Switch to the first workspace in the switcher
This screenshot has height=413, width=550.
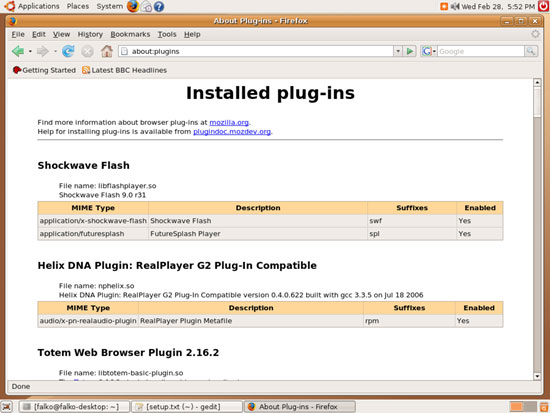point(516,407)
